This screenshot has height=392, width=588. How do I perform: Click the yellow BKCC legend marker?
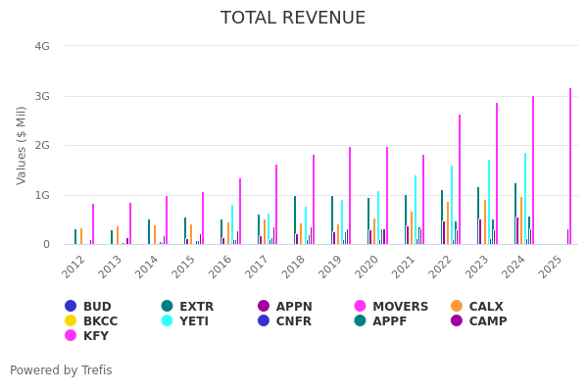(x=71, y=321)
